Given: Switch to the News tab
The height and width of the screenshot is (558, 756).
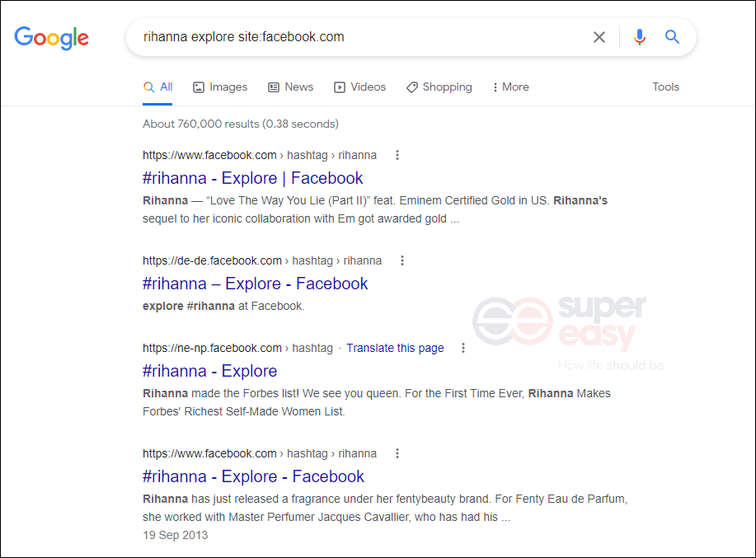Looking at the screenshot, I should click(290, 87).
